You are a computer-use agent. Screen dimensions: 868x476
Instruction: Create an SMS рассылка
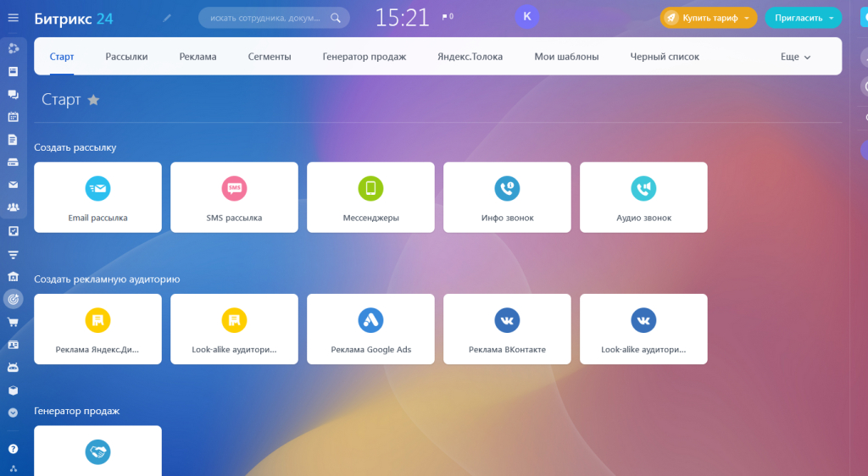(234, 197)
